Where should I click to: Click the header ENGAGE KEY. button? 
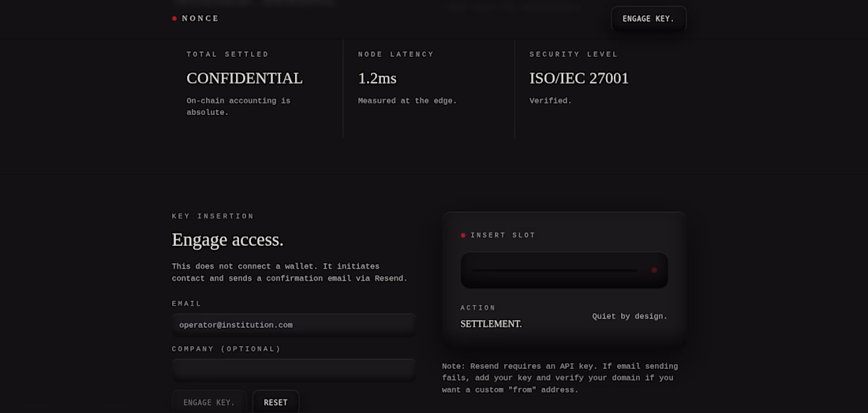click(648, 19)
